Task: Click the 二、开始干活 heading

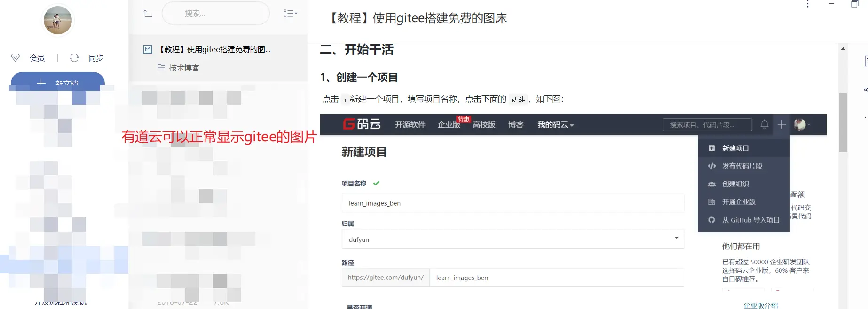Action: [356, 50]
